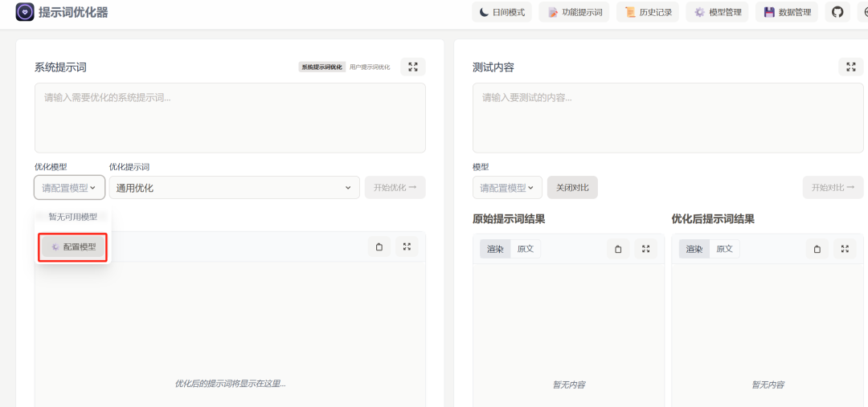This screenshot has height=407, width=868.
Task: Click 暂无可用模型 dropdown text
Action: click(x=72, y=217)
